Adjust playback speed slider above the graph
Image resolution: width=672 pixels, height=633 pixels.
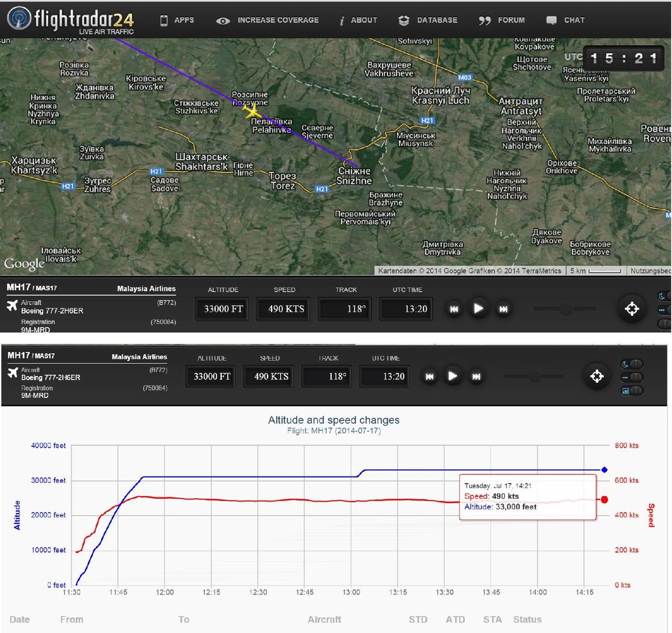(x=535, y=377)
